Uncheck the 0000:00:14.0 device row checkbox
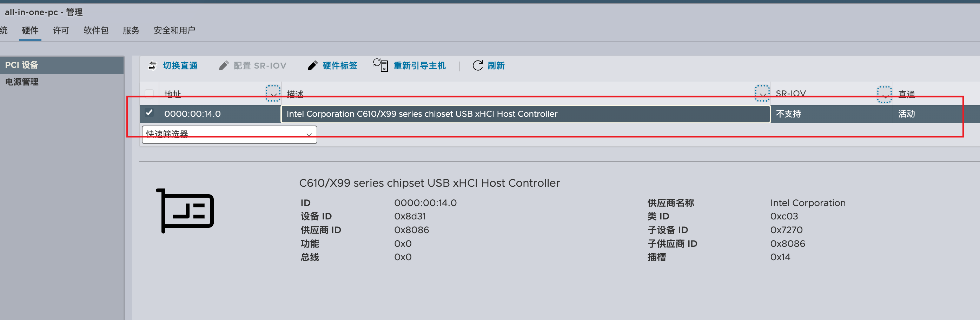Screen dimensions: 980x320 [149, 113]
